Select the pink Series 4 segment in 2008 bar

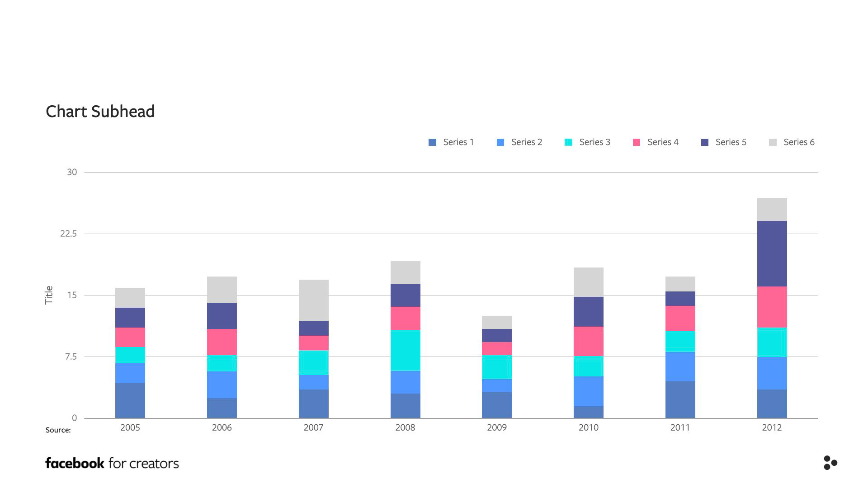(x=405, y=318)
